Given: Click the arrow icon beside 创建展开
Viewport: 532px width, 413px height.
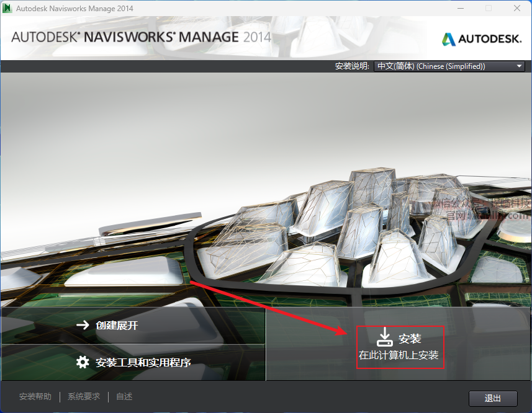Looking at the screenshot, I should [x=83, y=325].
